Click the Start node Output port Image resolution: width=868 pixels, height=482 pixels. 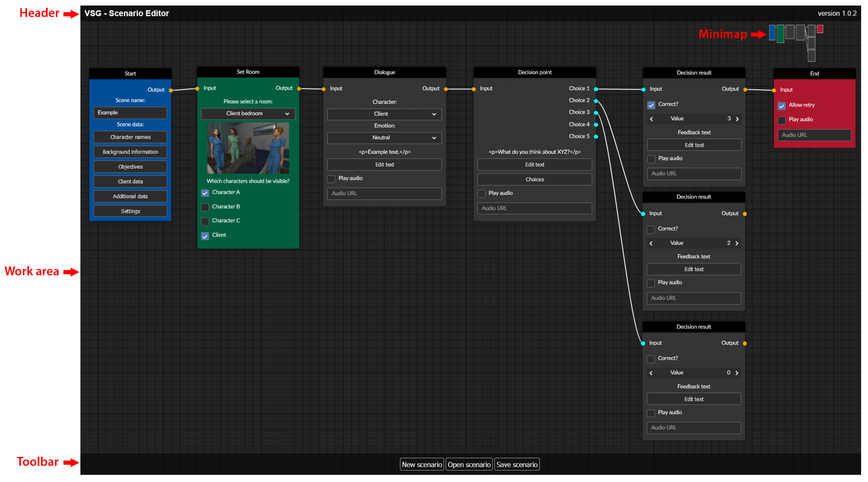(x=171, y=90)
